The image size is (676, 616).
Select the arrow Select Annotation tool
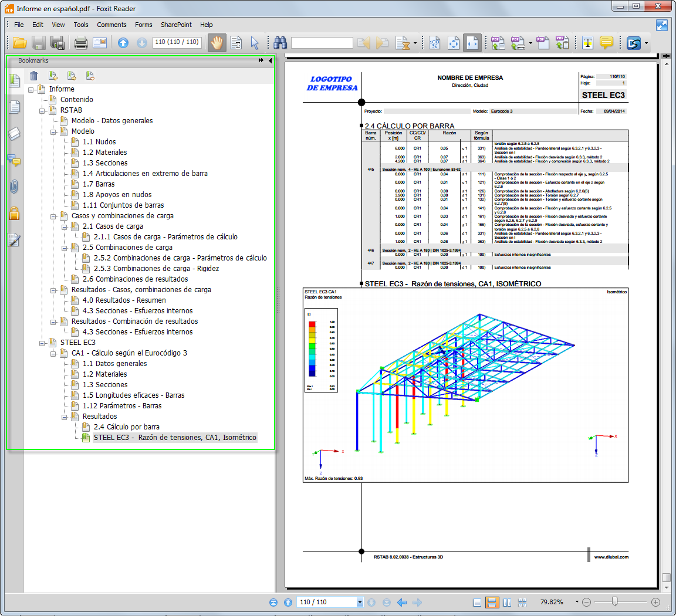pos(254,43)
